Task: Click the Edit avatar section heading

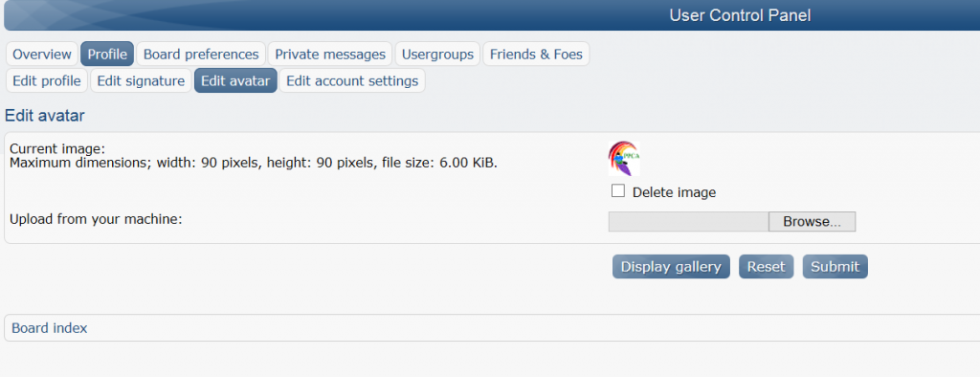Action: pos(44,115)
